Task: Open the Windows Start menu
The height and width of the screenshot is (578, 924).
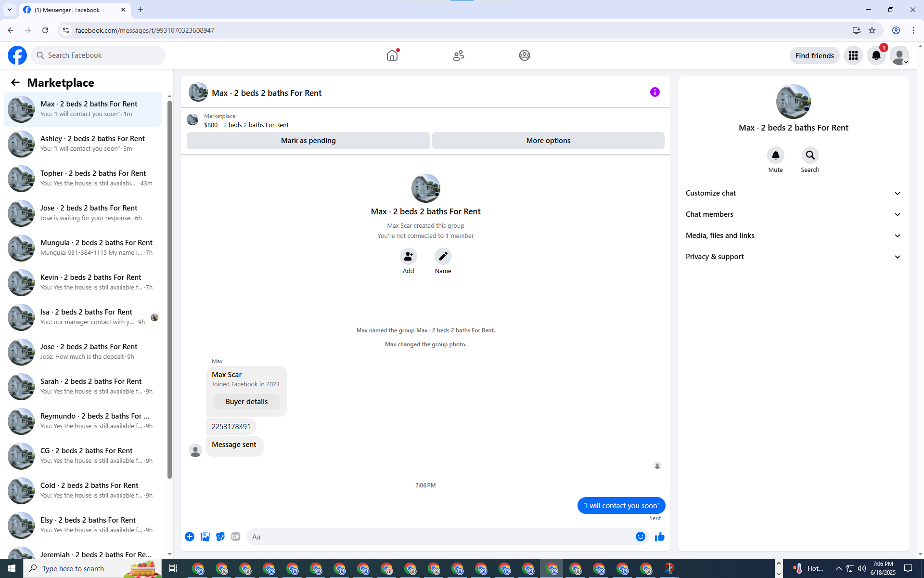Action: click(12, 568)
